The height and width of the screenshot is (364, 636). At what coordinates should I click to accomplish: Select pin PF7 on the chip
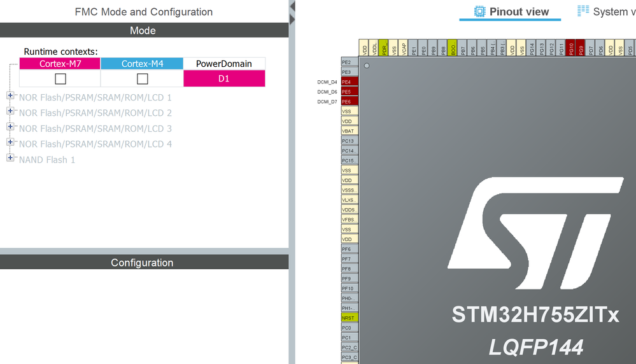point(350,258)
